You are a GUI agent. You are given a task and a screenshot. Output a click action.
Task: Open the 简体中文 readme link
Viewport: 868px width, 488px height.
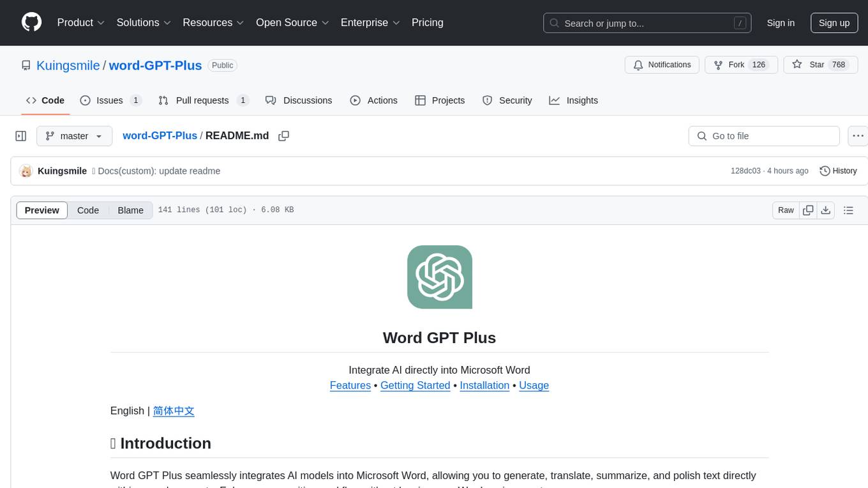click(174, 411)
